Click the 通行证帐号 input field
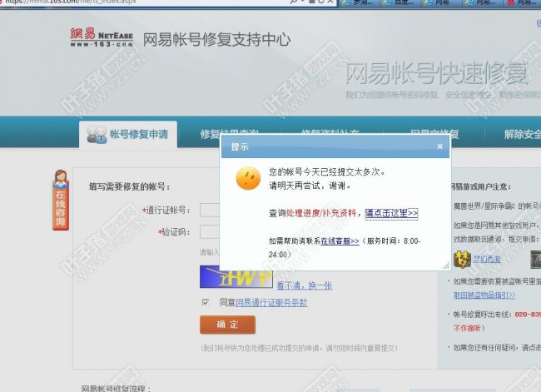 (210, 210)
